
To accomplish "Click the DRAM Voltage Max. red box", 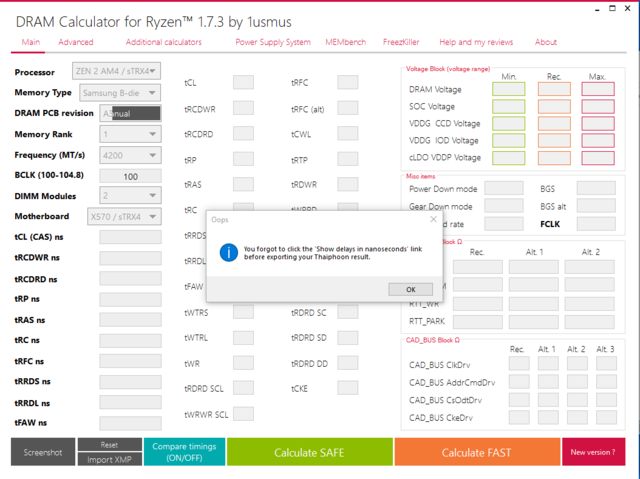I will coord(598,89).
